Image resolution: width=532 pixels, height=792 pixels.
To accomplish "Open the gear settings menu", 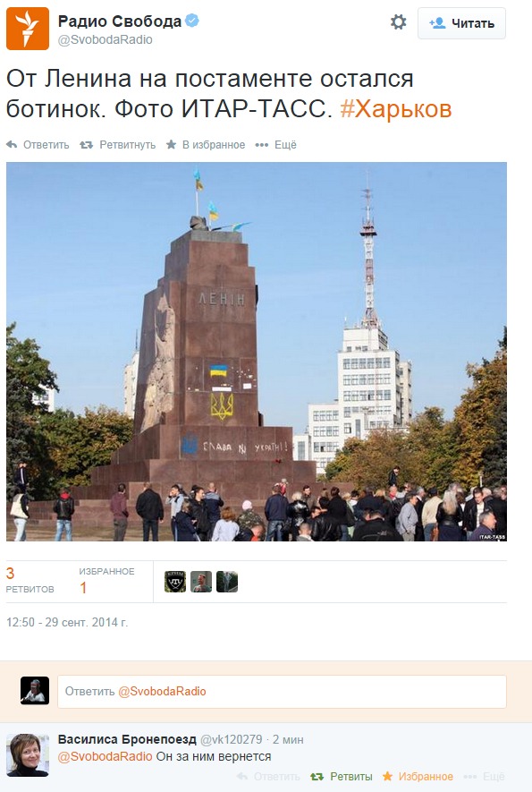I will pos(398,22).
